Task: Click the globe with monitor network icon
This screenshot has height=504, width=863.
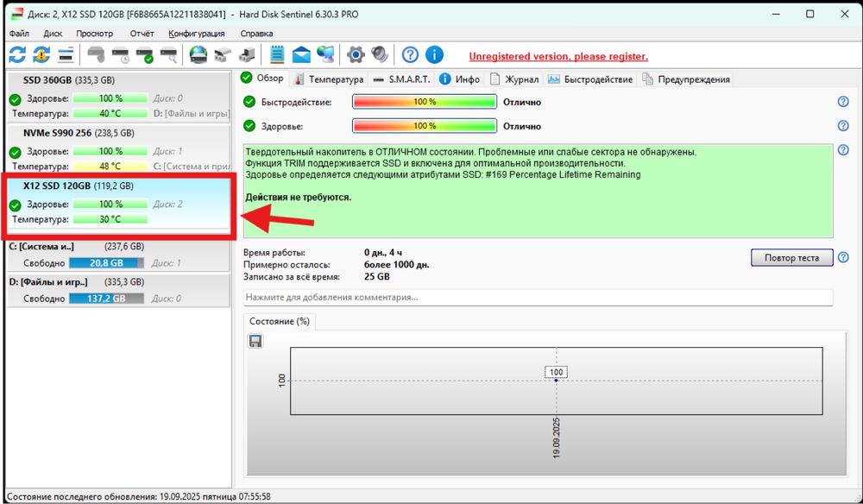Action: 325,54
